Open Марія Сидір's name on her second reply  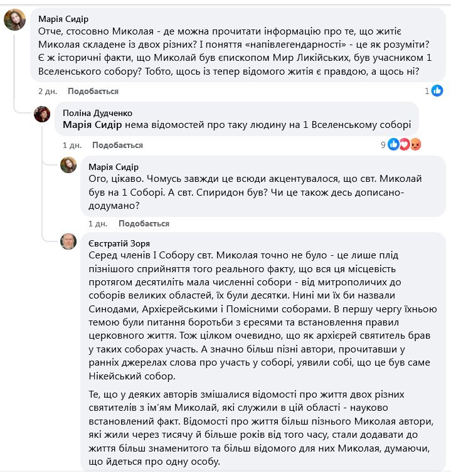coord(115,166)
